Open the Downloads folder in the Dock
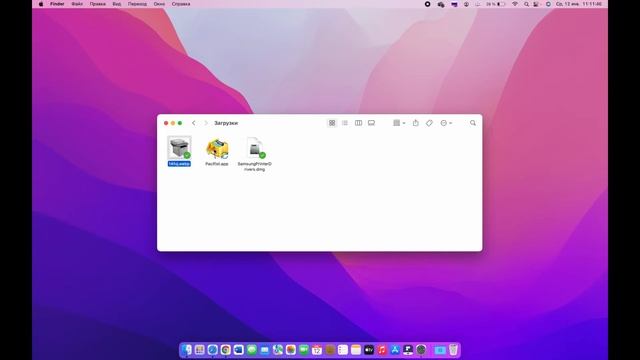This screenshot has height=360, width=640. (440, 350)
